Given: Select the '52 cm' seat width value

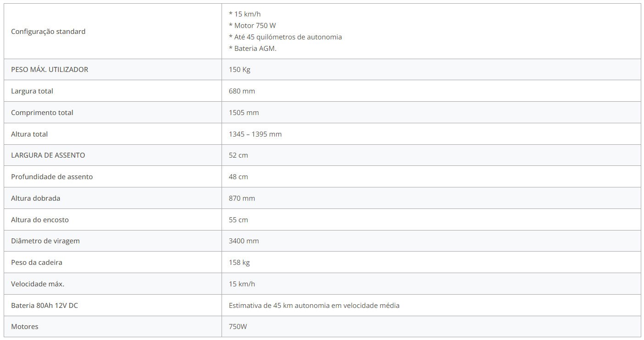Looking at the screenshot, I should (x=238, y=155).
